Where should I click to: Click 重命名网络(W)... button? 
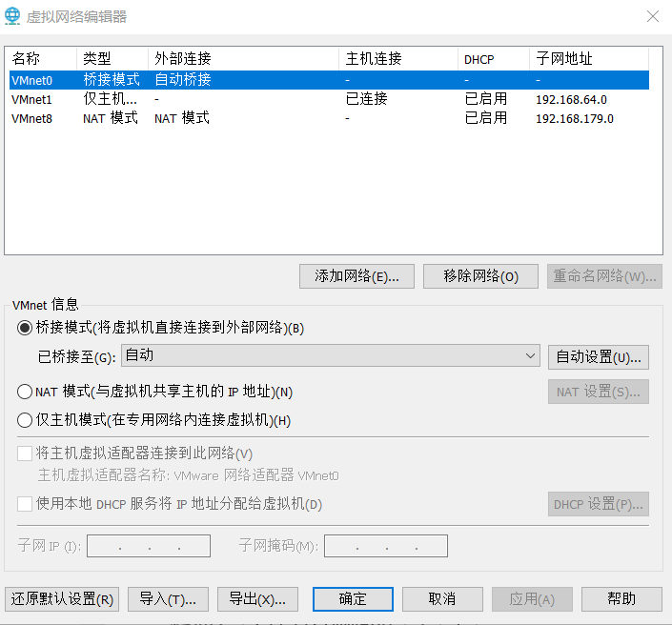coord(604,276)
